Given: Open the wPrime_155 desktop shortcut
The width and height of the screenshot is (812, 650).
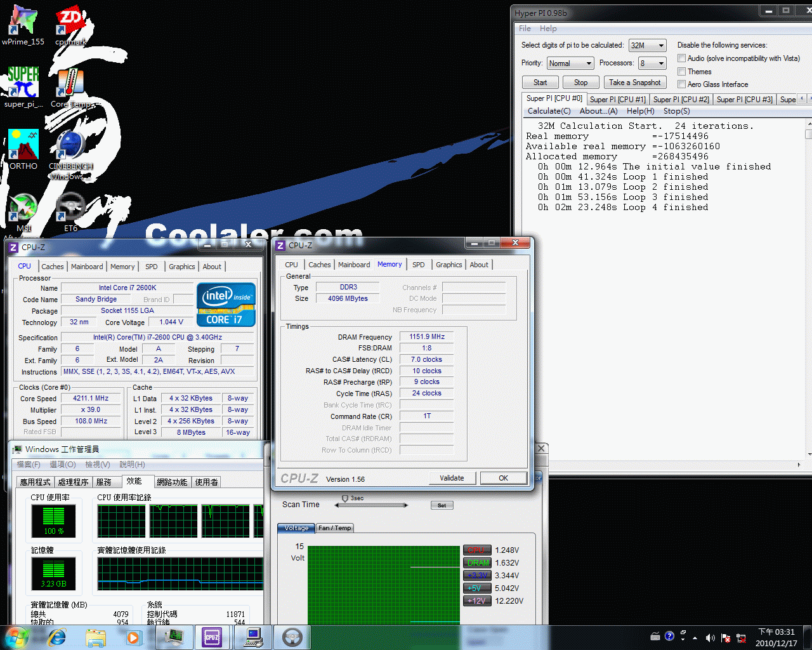Looking at the screenshot, I should click(x=23, y=25).
